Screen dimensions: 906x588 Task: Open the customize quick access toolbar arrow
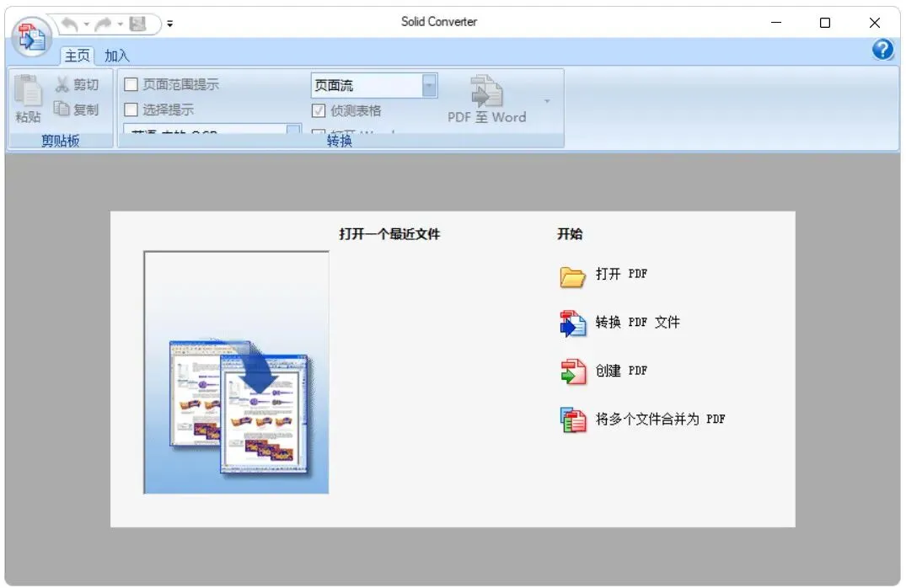pyautogui.click(x=170, y=24)
